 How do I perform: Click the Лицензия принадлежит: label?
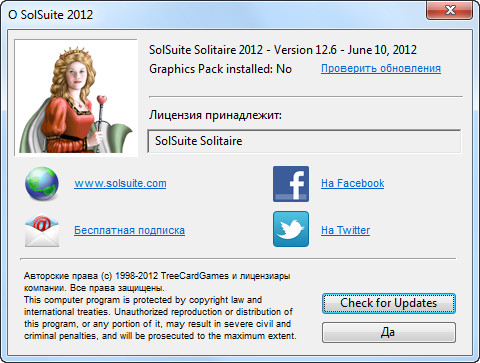click(215, 115)
